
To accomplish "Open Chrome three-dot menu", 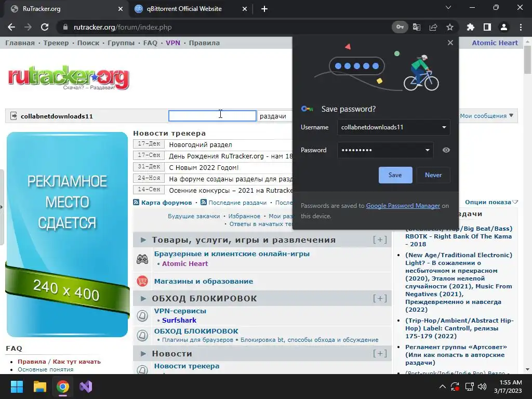I will click(x=521, y=27).
